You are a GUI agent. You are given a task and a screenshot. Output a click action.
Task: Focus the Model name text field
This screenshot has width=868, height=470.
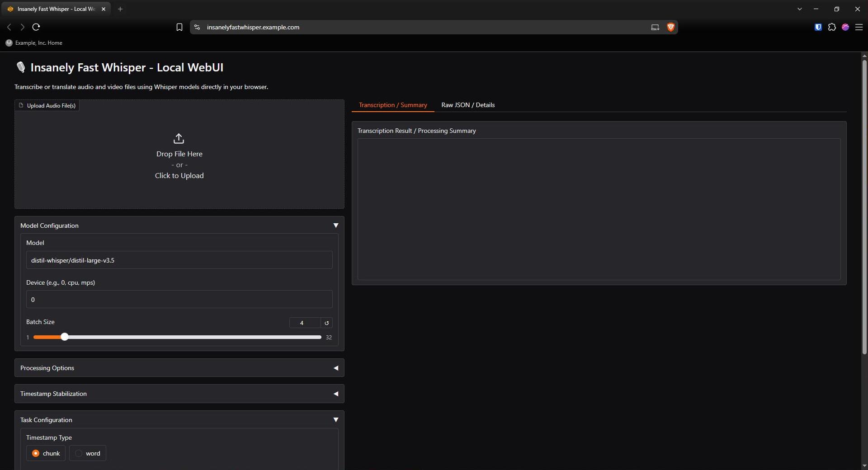click(x=179, y=260)
